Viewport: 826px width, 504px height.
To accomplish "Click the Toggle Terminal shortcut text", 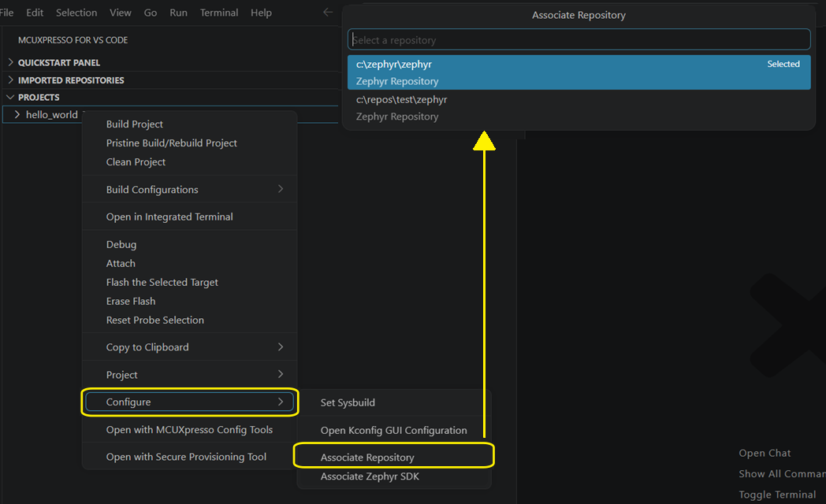I will pos(777,495).
